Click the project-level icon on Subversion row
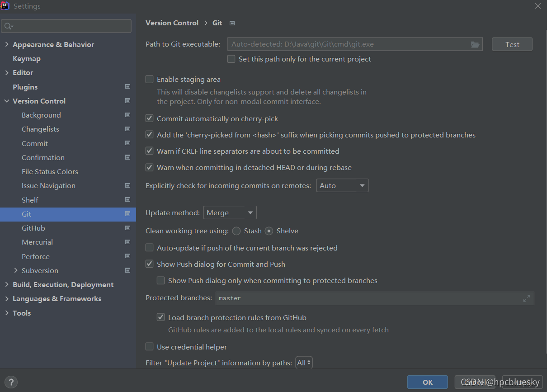The image size is (547, 392). (127, 270)
